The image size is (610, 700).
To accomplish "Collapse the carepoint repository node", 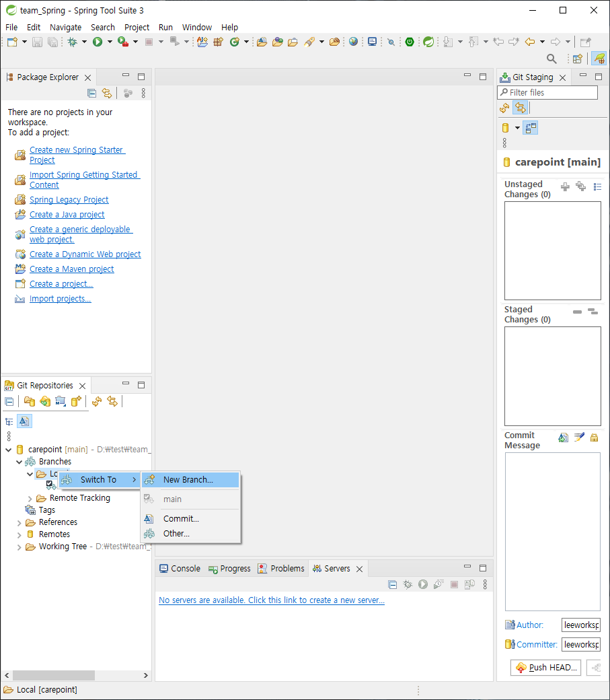I will click(x=9, y=450).
